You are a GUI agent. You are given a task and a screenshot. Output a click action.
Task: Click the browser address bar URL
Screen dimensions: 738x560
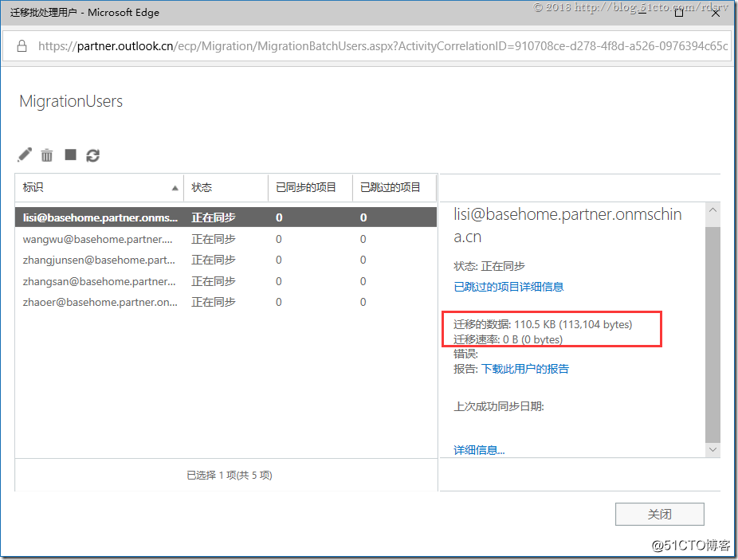383,46
